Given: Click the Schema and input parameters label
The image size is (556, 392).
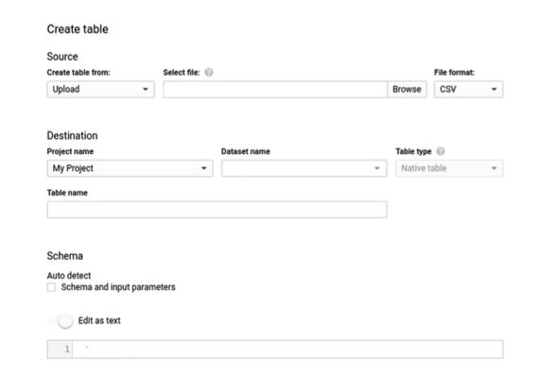Looking at the screenshot, I should (118, 287).
